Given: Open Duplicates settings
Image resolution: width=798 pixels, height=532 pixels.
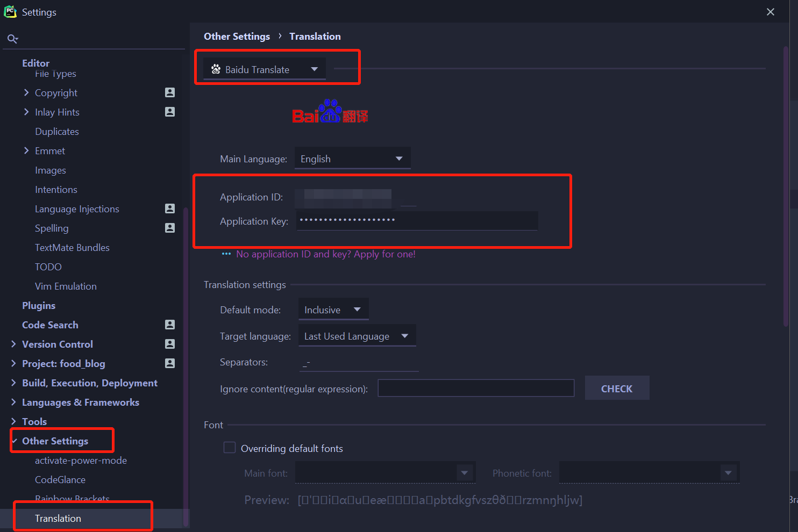Looking at the screenshot, I should [57, 131].
